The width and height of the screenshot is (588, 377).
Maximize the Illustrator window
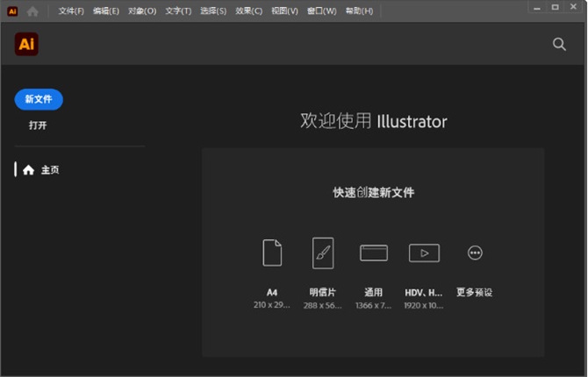556,7
